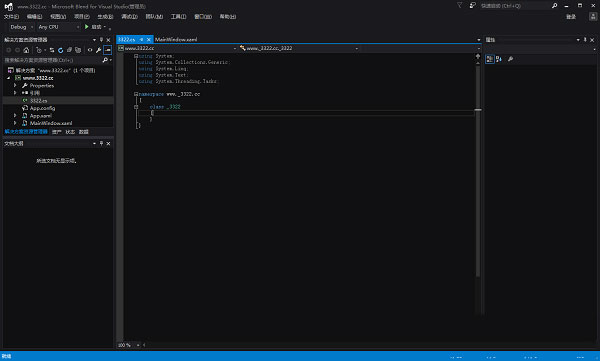Toggle Show All Files in Solution Explorer
This screenshot has width=600, height=361.
[78, 50]
